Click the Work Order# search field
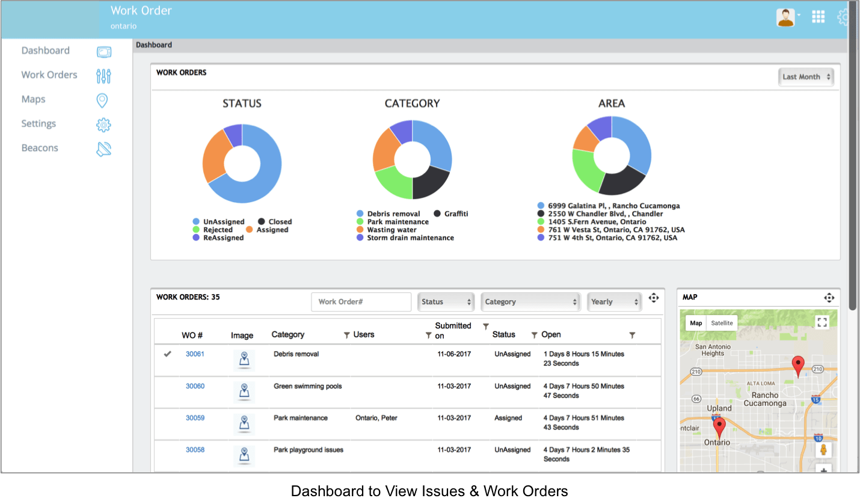The width and height of the screenshot is (860, 504). [361, 302]
